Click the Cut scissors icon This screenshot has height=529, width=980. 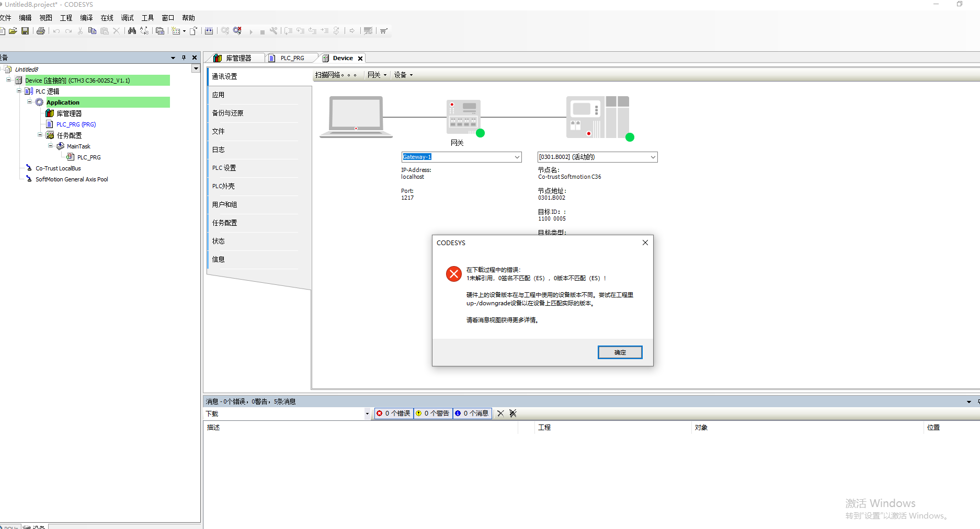pos(80,31)
